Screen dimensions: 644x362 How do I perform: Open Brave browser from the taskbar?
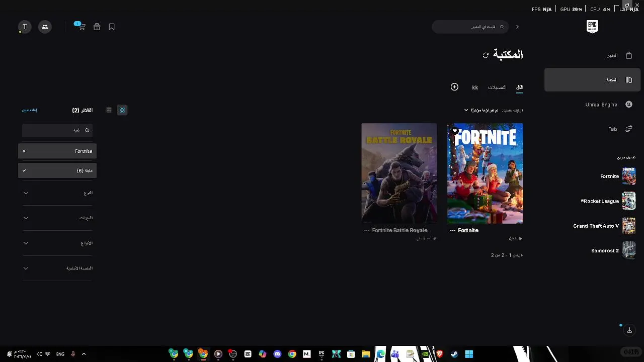pos(439,354)
